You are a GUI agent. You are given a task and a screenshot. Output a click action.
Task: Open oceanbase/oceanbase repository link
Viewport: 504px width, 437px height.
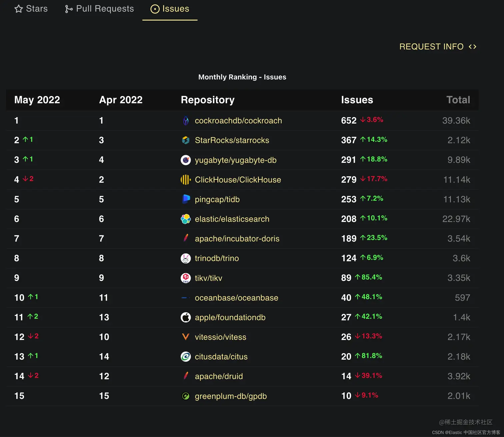pyautogui.click(x=236, y=298)
